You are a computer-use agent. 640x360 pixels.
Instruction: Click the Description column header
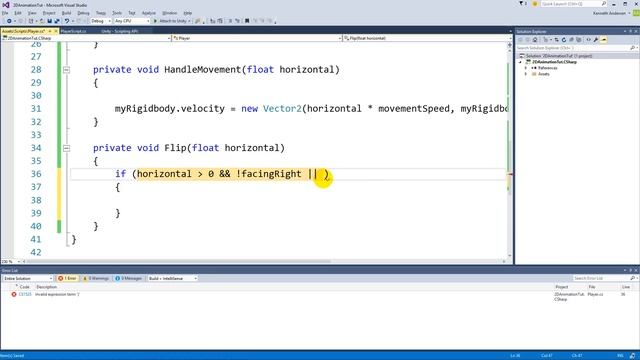coord(47,287)
